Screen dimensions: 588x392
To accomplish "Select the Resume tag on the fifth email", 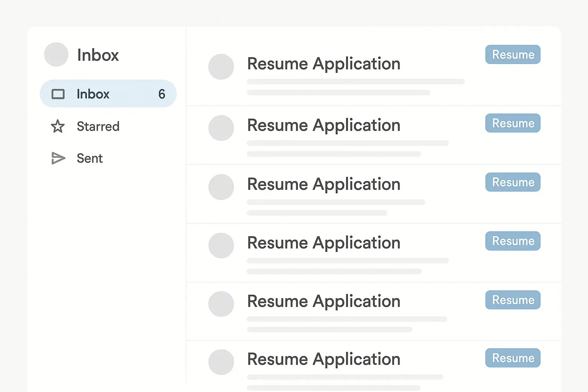I will point(513,300).
